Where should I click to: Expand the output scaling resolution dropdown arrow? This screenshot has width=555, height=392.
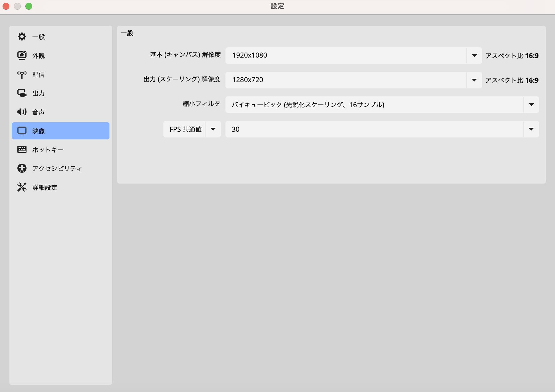point(474,80)
